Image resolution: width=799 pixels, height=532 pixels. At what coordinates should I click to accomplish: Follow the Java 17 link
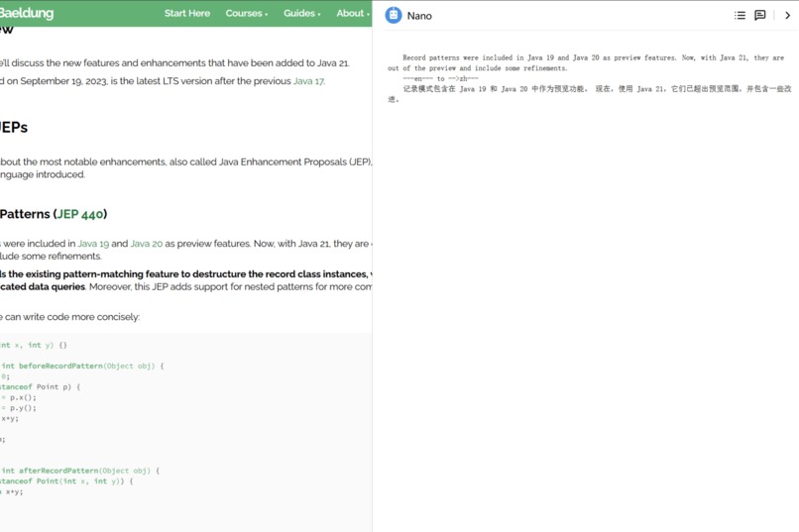click(x=308, y=81)
